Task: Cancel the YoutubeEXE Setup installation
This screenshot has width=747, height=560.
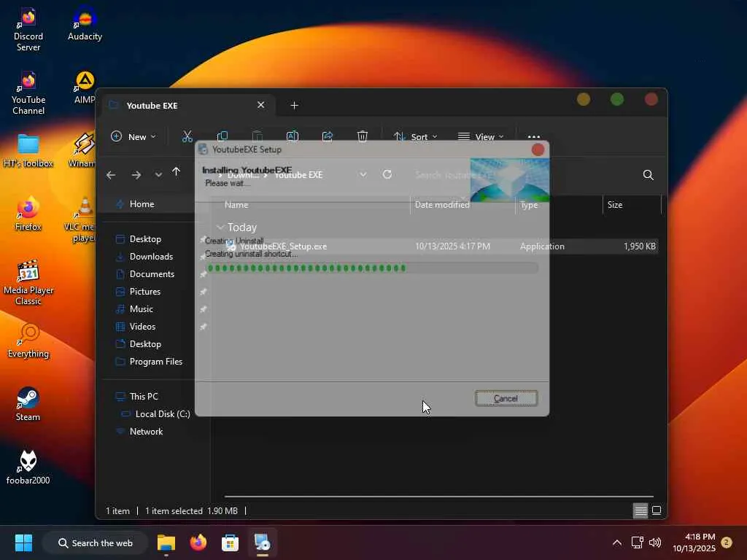Action: [x=506, y=399]
